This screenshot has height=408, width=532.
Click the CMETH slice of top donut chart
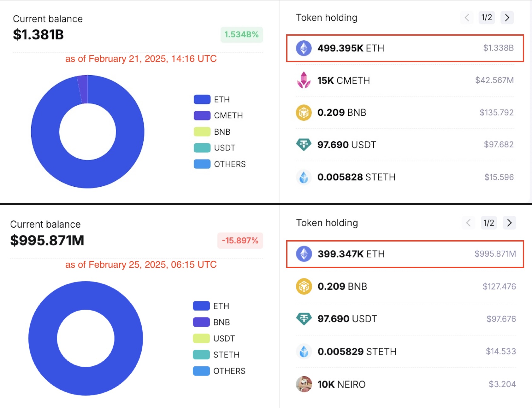83,89
